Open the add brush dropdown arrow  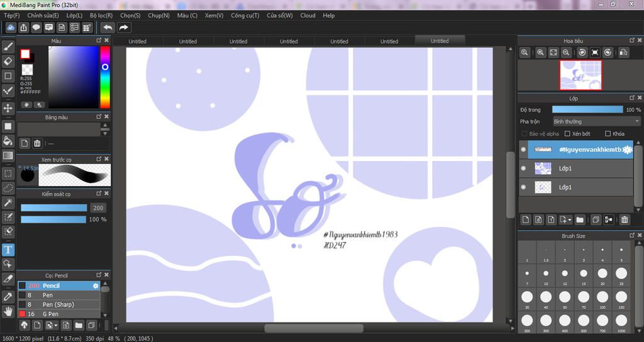(56, 326)
